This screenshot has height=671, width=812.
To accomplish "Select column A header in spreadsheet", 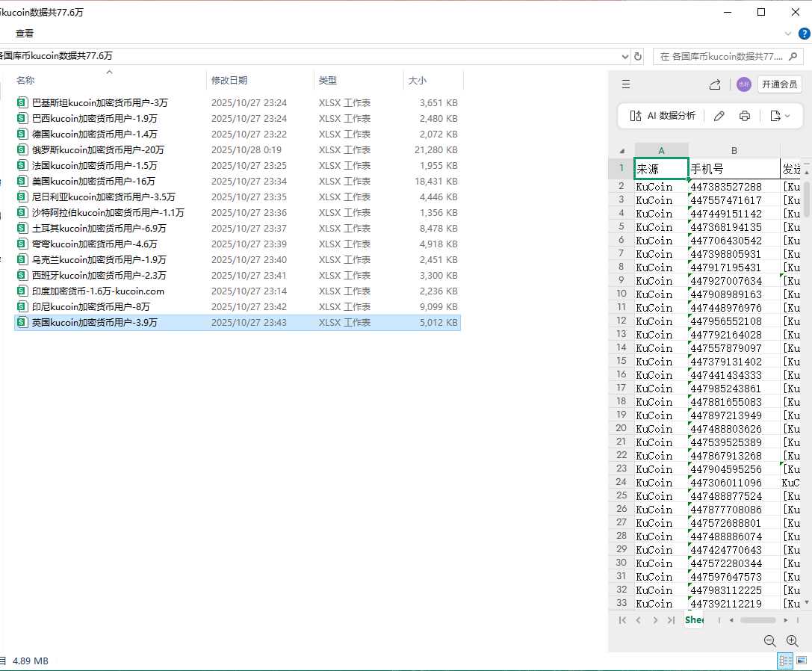I will (x=661, y=151).
